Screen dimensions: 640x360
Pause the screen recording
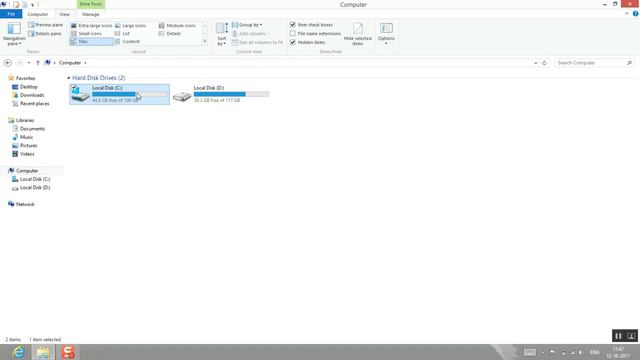point(618,336)
